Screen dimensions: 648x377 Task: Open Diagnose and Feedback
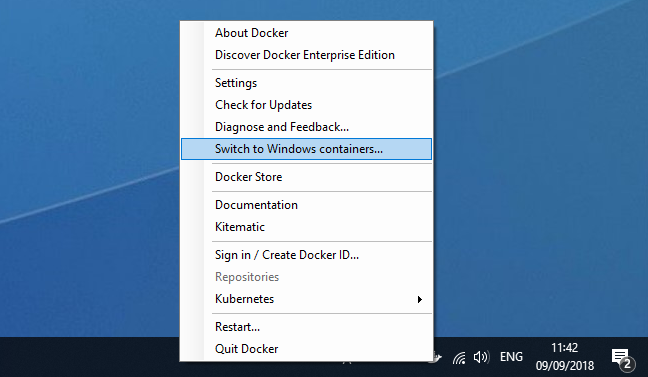click(x=306, y=127)
